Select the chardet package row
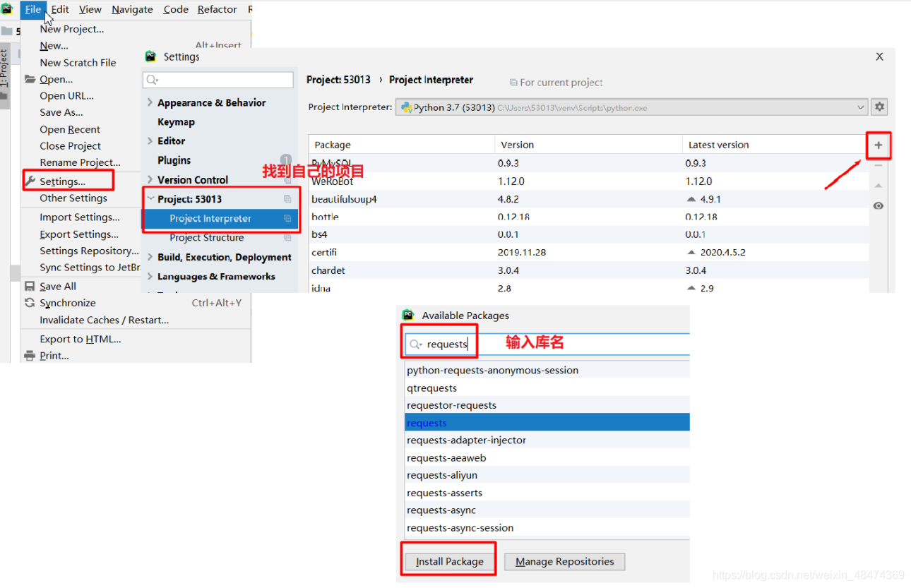The height and width of the screenshot is (588, 911). tap(589, 270)
